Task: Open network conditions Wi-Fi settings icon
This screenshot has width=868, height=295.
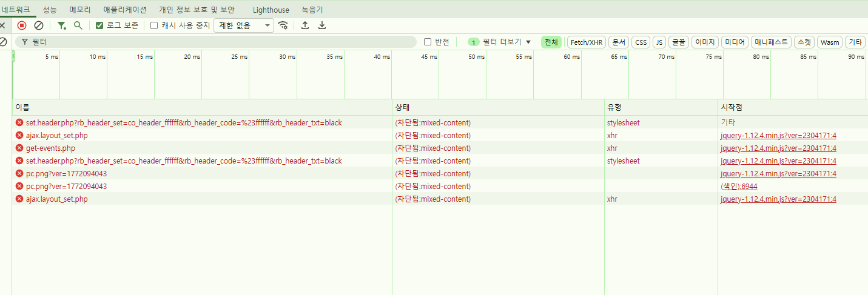Action: click(x=283, y=25)
